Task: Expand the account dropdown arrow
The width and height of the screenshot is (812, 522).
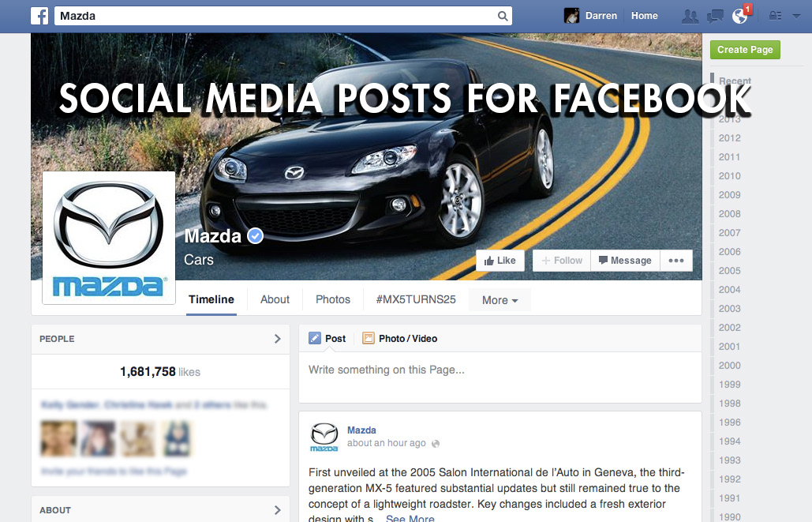Action: 796,16
